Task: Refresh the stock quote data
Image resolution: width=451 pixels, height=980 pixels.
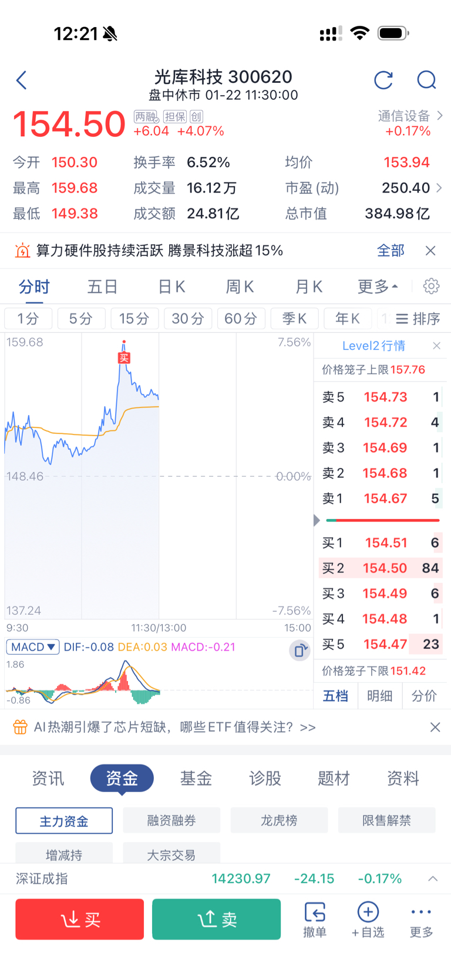Action: [x=383, y=80]
